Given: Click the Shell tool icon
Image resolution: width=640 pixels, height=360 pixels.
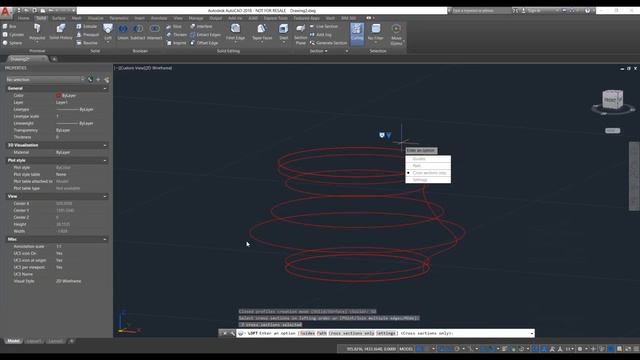Looking at the screenshot, I should click(284, 29).
